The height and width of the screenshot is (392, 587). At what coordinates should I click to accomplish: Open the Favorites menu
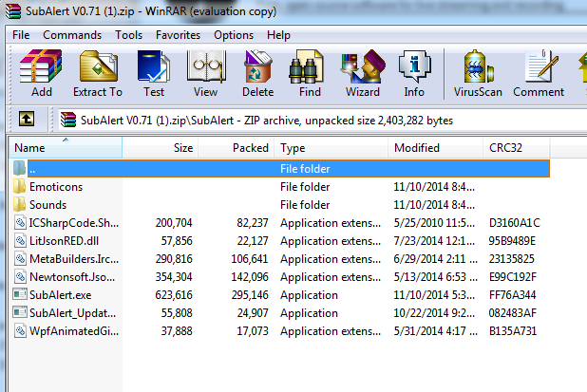(178, 35)
